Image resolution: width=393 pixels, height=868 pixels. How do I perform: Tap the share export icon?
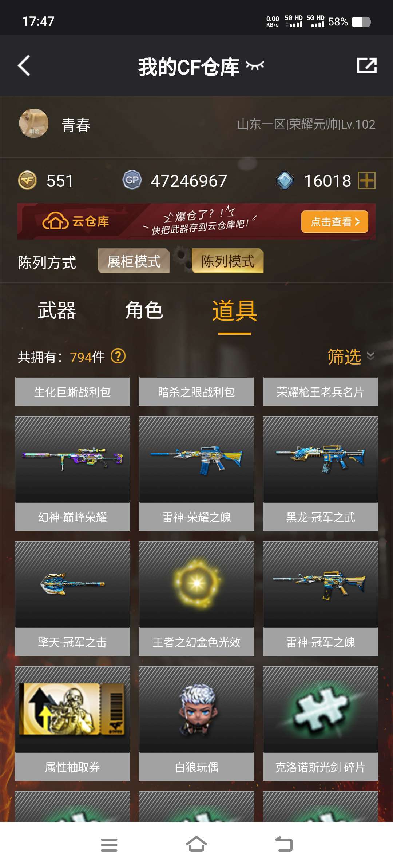pyautogui.click(x=366, y=65)
